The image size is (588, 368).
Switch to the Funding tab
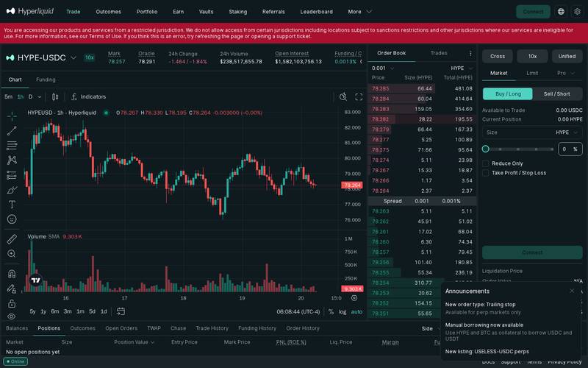coord(46,79)
